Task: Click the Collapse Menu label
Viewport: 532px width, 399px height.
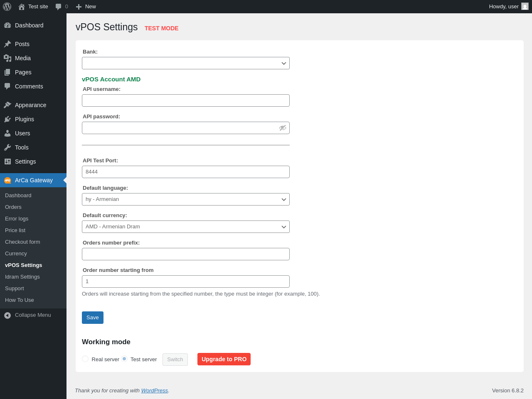Action: pos(33,315)
